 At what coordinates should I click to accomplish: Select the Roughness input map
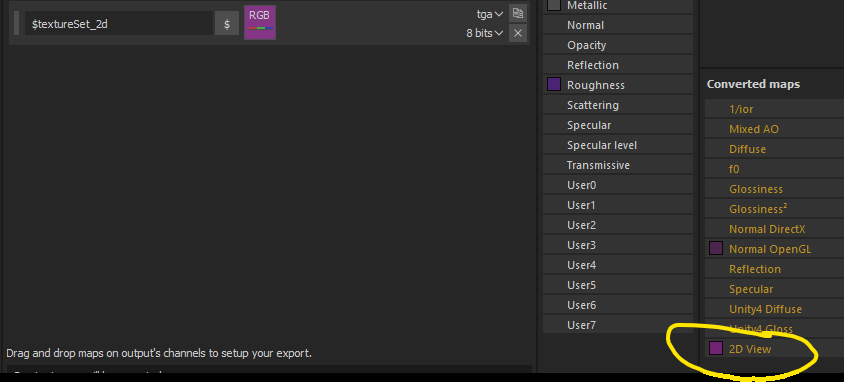[617, 85]
